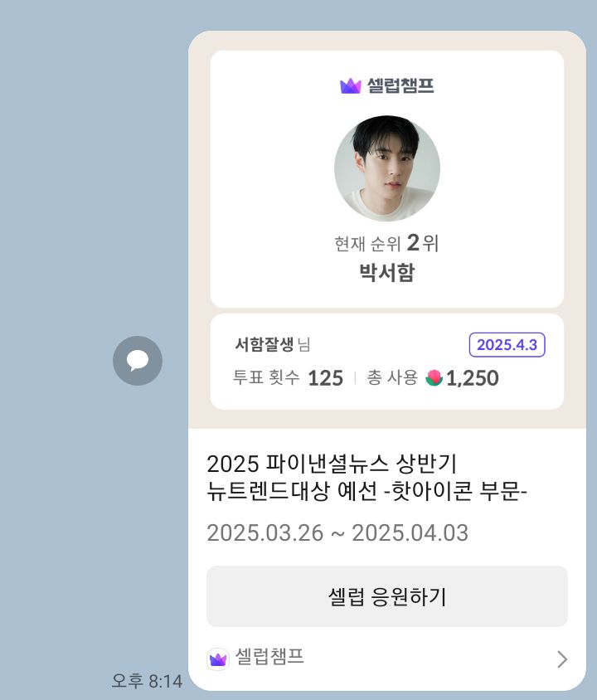The image size is (597, 700).
Task: Click the 셀럽챔프 header brand text
Action: coord(399,85)
